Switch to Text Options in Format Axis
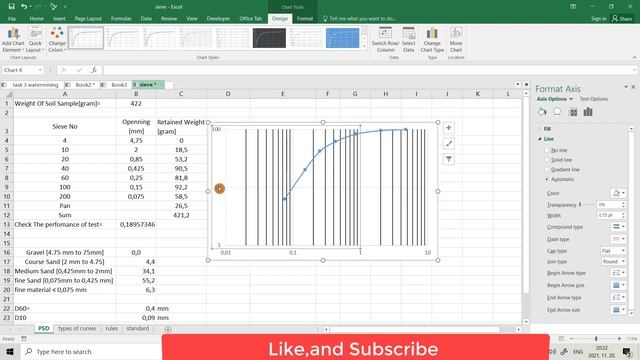Image resolution: width=640 pixels, height=360 pixels. pyautogui.click(x=594, y=99)
